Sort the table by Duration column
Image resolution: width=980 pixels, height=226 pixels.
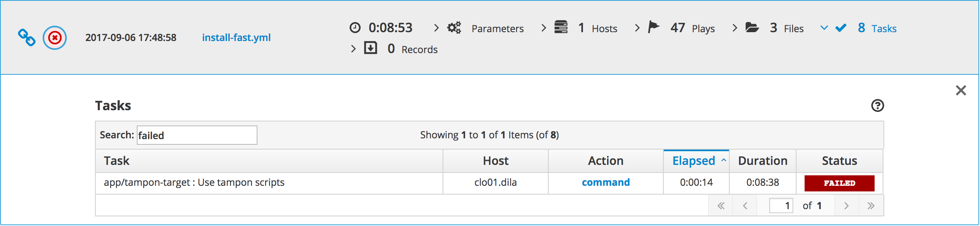pyautogui.click(x=762, y=161)
